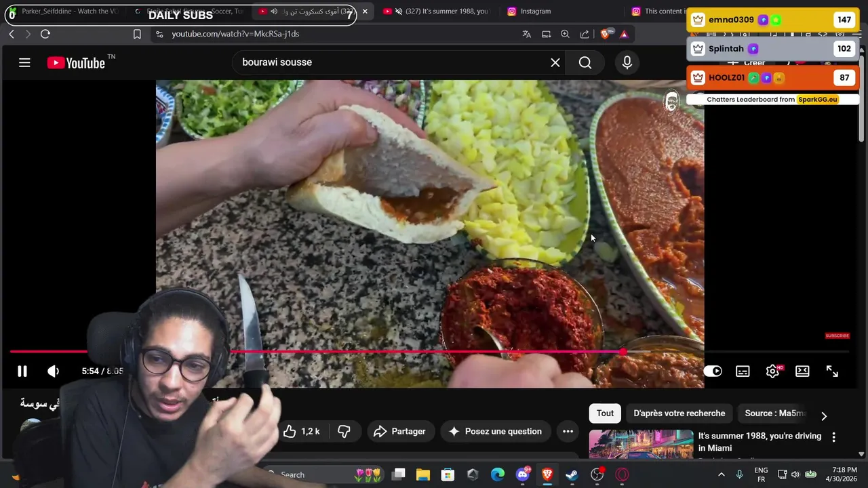
Task: Pause the video
Action: pyautogui.click(x=22, y=371)
